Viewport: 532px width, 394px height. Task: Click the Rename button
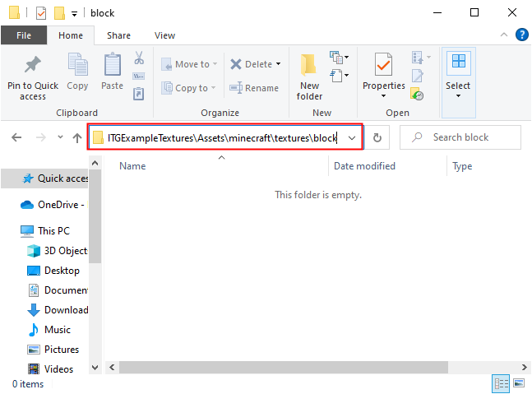coord(254,88)
